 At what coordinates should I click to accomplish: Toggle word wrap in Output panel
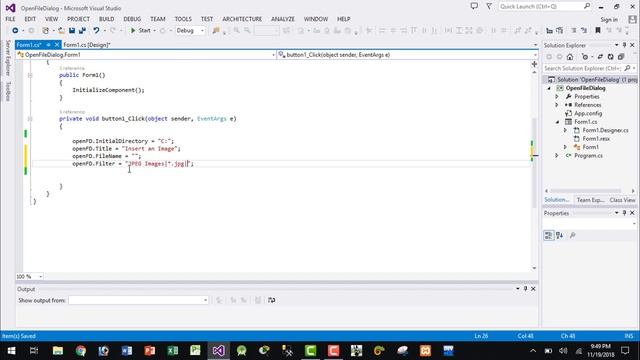point(271,300)
